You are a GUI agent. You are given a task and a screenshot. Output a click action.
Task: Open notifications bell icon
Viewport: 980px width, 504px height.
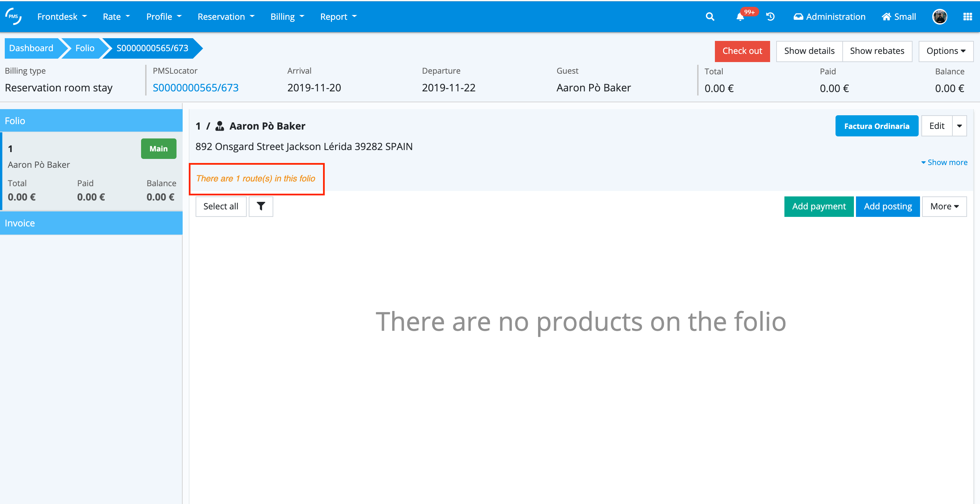pos(740,17)
